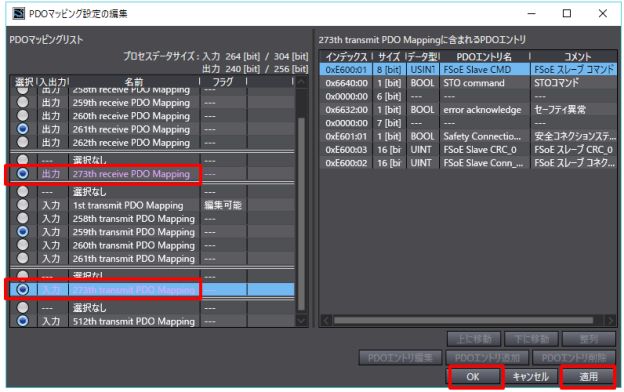Confirm with the OK button
The height and width of the screenshot is (392, 624).
pos(474,376)
